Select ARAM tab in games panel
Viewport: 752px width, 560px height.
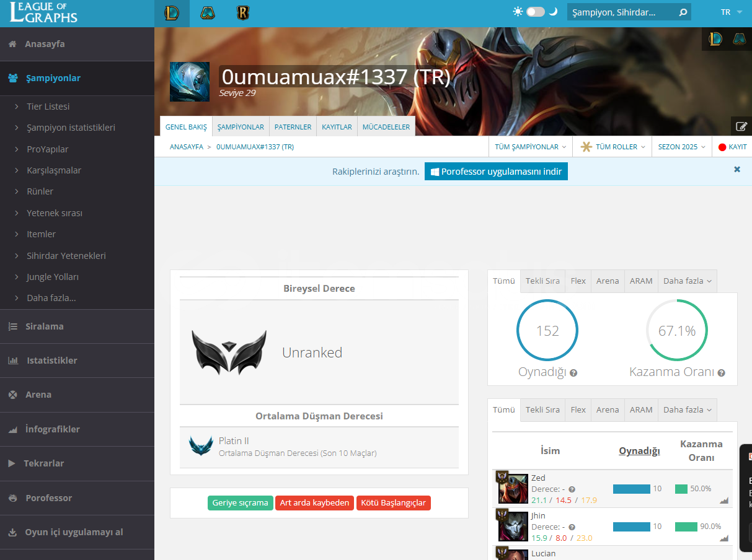(x=641, y=281)
